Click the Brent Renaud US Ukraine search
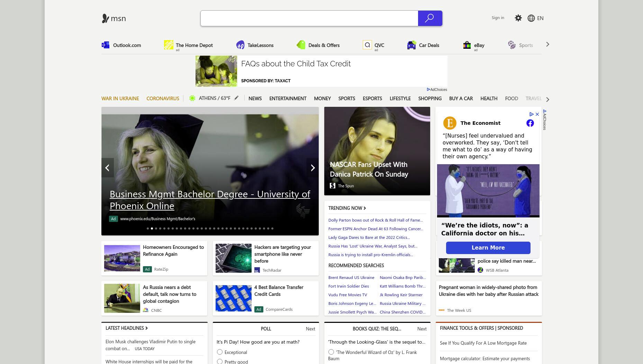Screen dimensions: 643x364 click(x=351, y=278)
